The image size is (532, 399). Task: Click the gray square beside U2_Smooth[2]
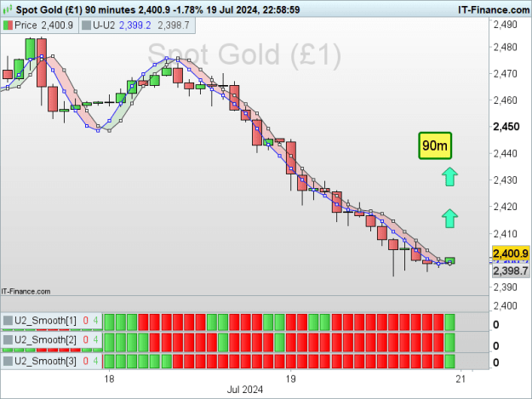(8, 339)
